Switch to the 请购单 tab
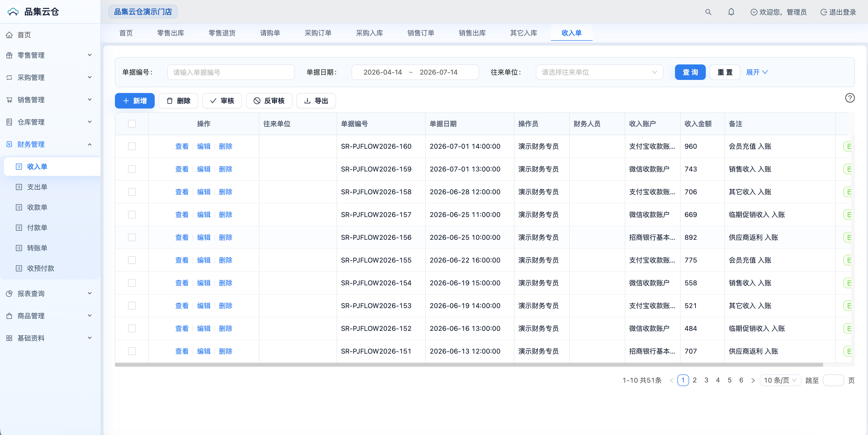The height and width of the screenshot is (435, 868). (x=270, y=33)
